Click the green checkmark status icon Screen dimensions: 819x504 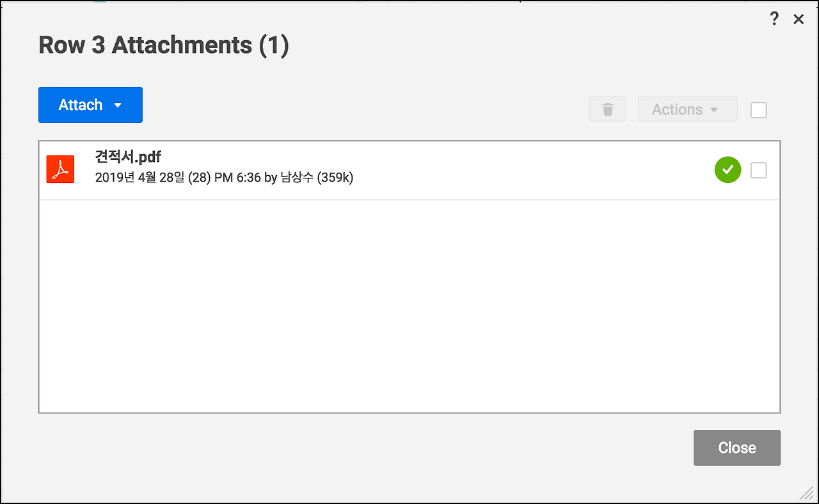(x=728, y=170)
